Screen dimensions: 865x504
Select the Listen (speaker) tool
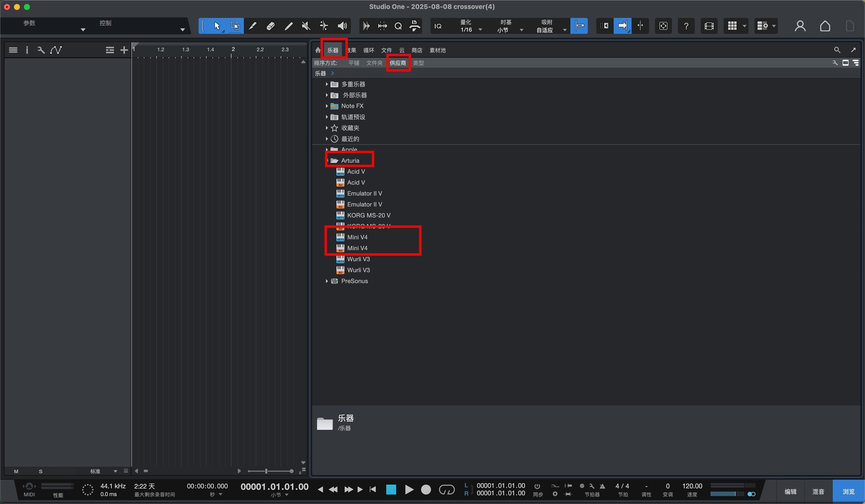[x=342, y=26]
